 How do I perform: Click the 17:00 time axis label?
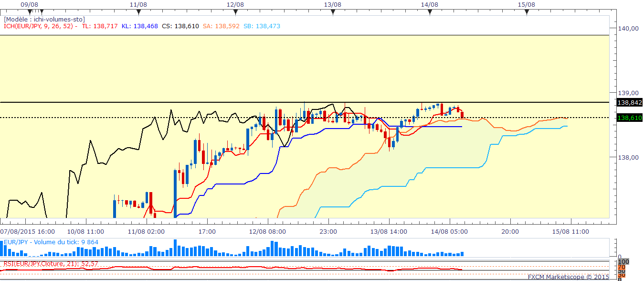(207, 231)
